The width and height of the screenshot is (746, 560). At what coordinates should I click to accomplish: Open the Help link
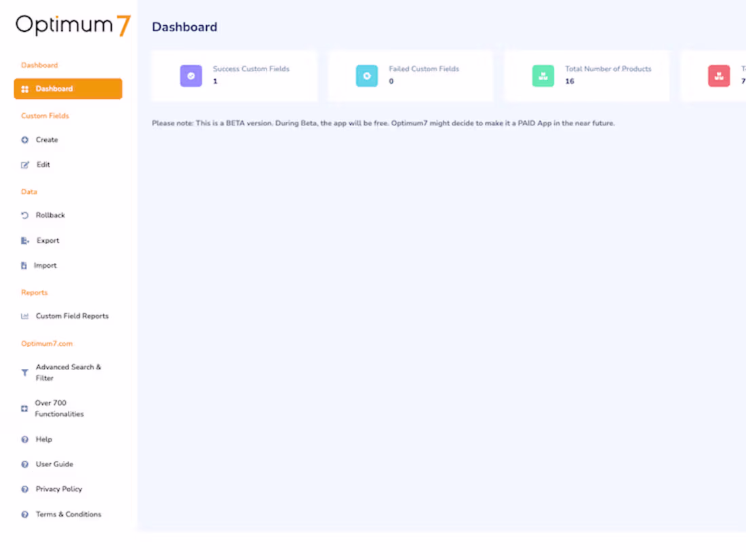(44, 439)
